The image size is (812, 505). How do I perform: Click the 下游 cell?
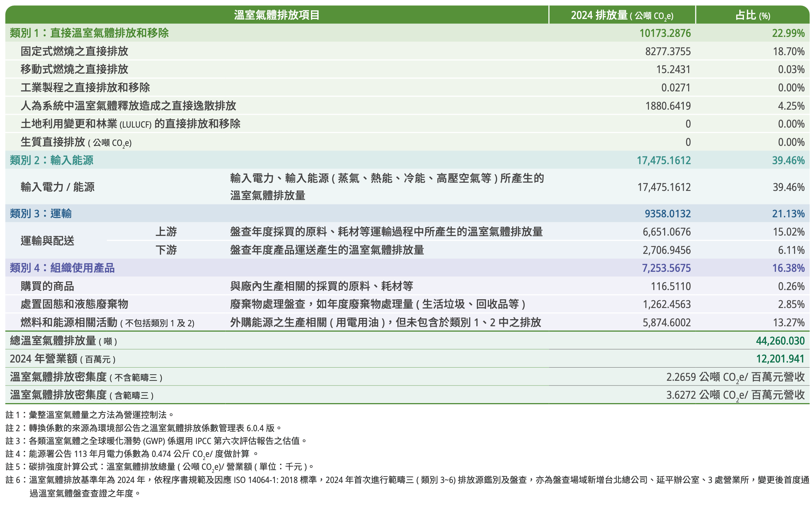click(x=166, y=250)
